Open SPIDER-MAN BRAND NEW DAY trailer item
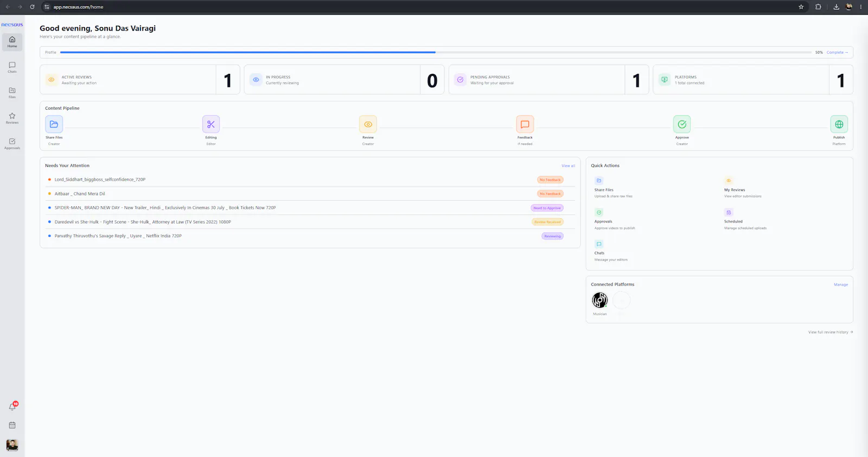The height and width of the screenshot is (457, 868). [310, 208]
